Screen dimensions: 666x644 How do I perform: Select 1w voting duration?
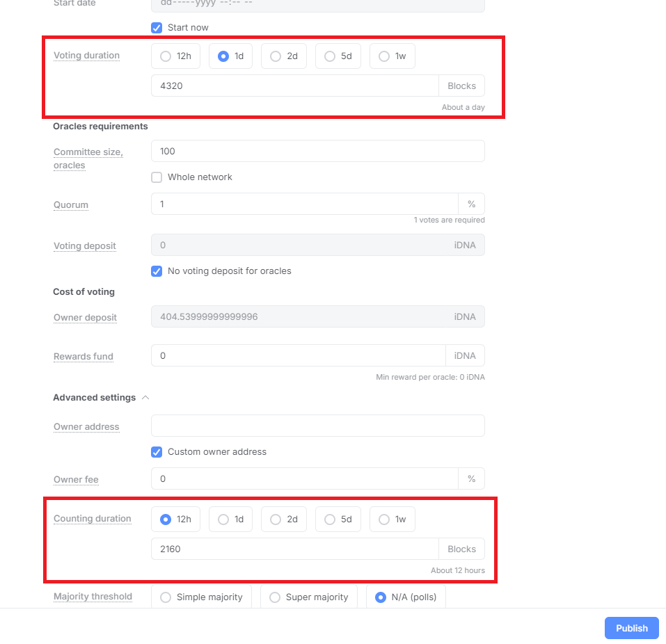pos(383,56)
